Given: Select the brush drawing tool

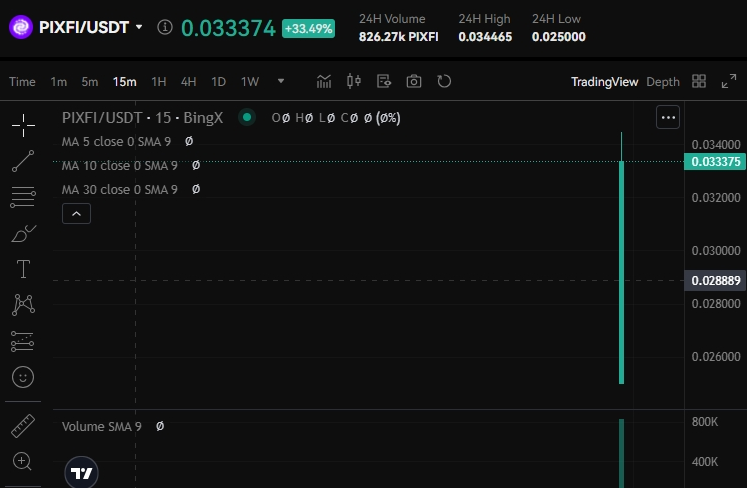Looking at the screenshot, I should (x=23, y=234).
